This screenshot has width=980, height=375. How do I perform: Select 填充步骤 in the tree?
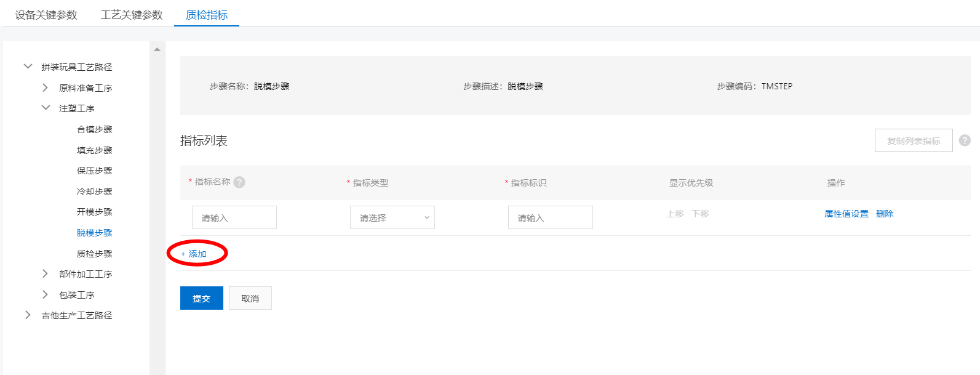pos(95,150)
